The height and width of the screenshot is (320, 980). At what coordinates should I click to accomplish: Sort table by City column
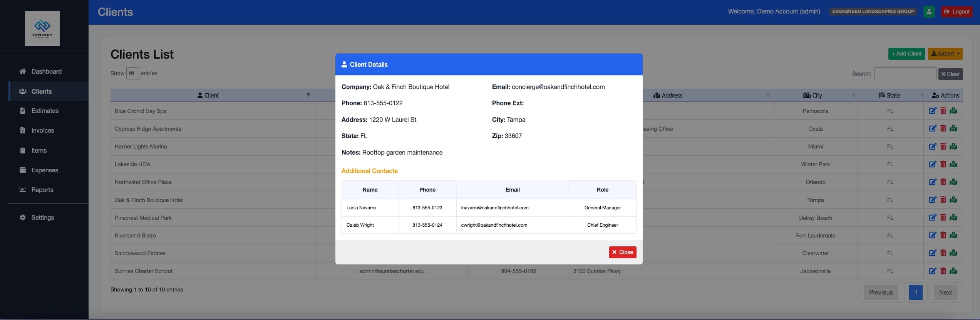pyautogui.click(x=816, y=95)
